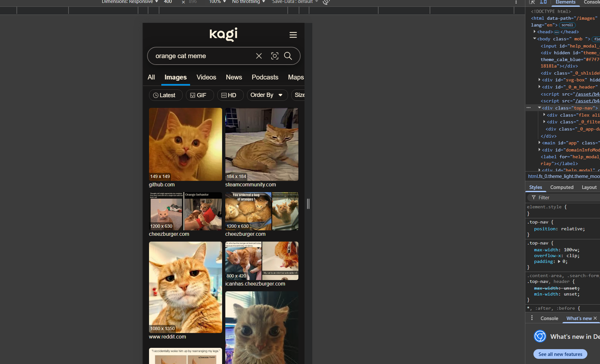Toggle the HD image filter

230,95
